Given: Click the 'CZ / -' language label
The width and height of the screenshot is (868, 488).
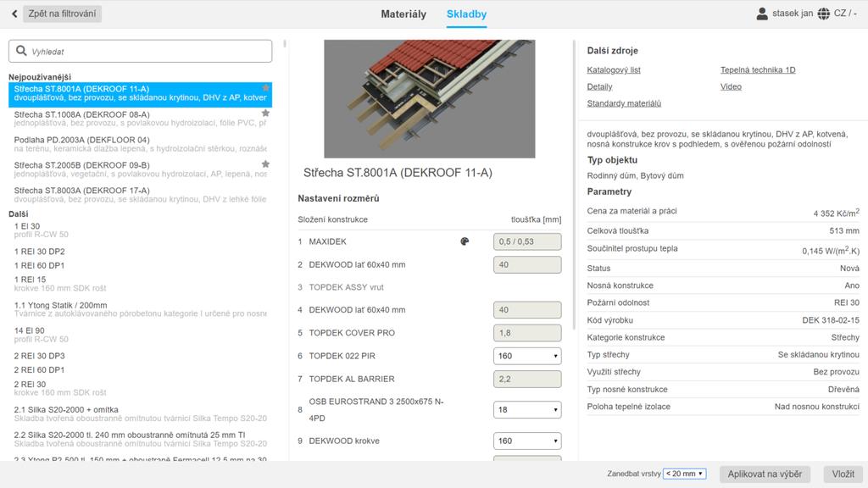Looking at the screenshot, I should pos(845,14).
